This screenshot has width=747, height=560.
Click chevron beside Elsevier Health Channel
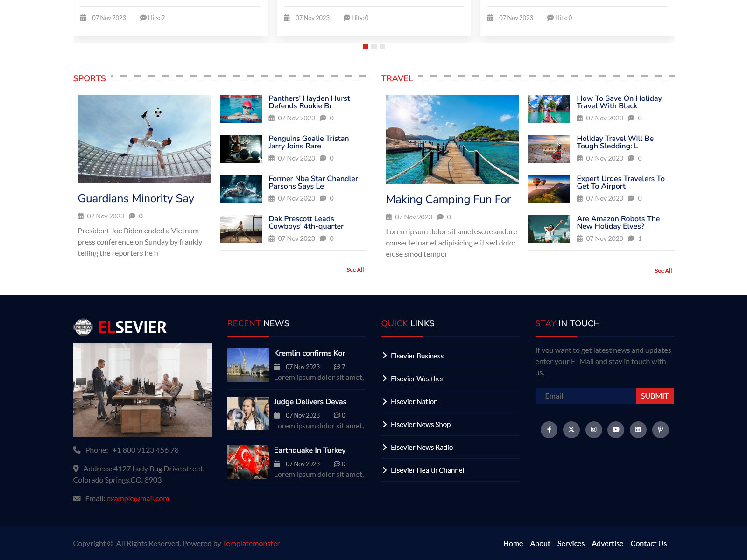coord(385,470)
